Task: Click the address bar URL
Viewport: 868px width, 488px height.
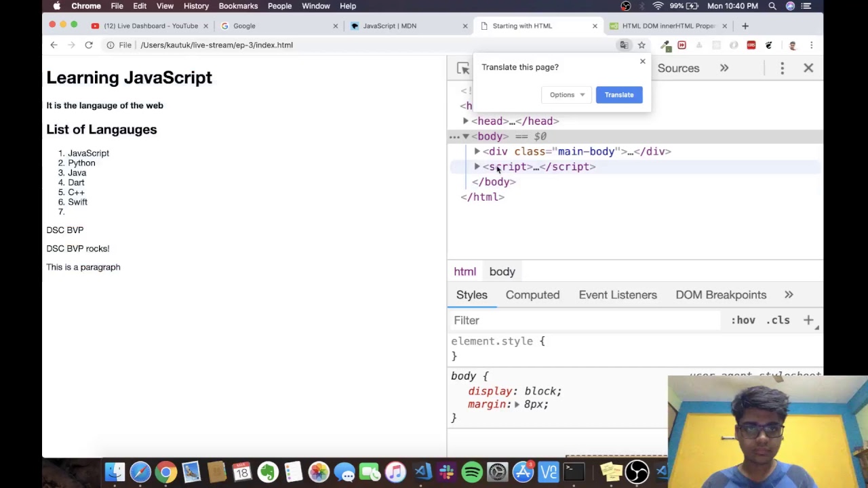Action: coord(217,45)
